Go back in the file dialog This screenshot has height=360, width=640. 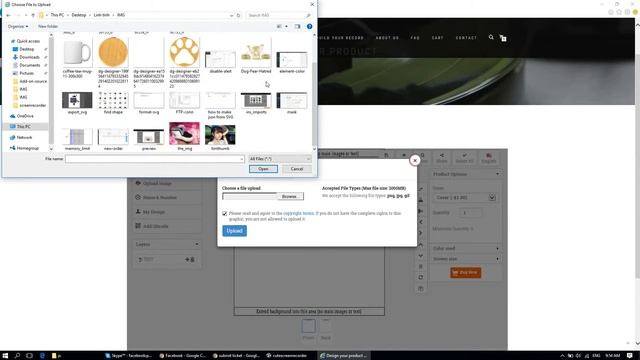(9, 15)
